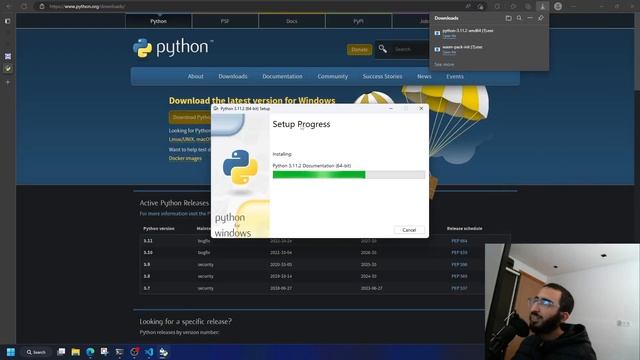Click the lock icon in address bar
Screen dimensions: 640x360
pos(42,7)
